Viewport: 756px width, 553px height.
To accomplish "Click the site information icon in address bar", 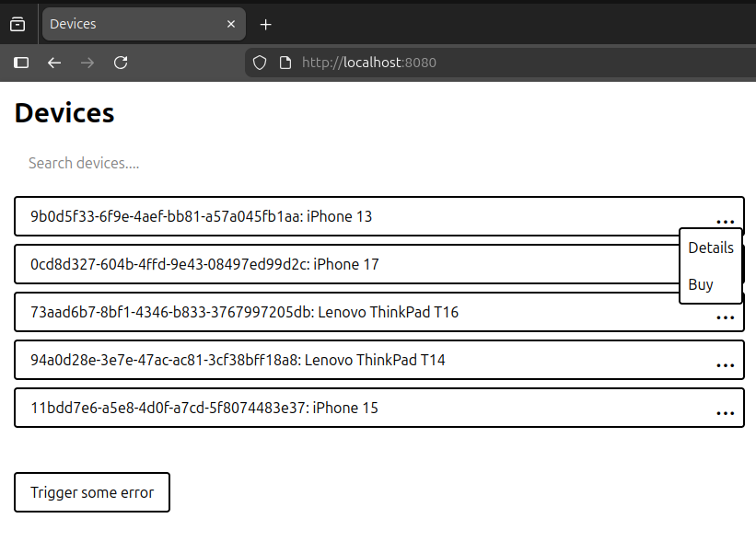I will [285, 63].
